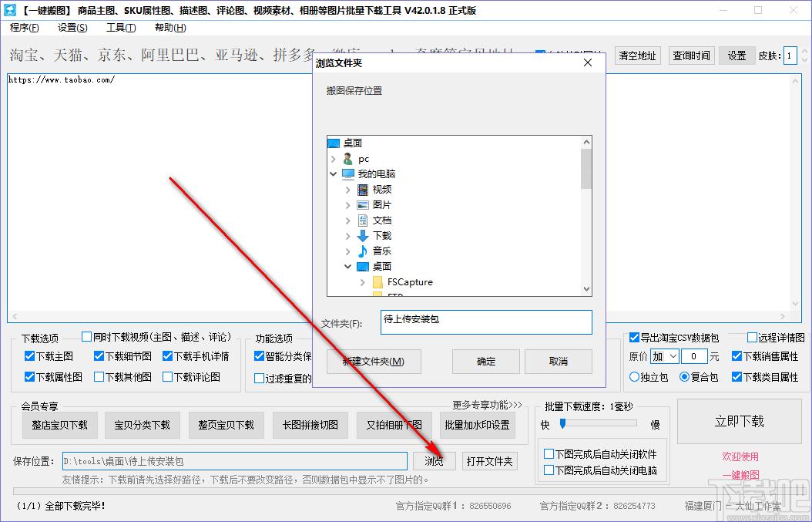This screenshot has width=812, height=522.
Task: Toggle 下载手机详情 checkbox
Action: point(167,356)
